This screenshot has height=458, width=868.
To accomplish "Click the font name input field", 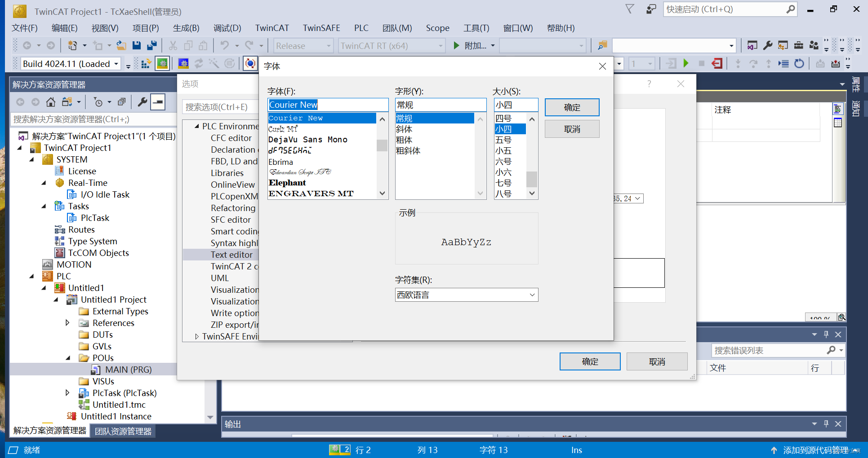I will tap(328, 105).
